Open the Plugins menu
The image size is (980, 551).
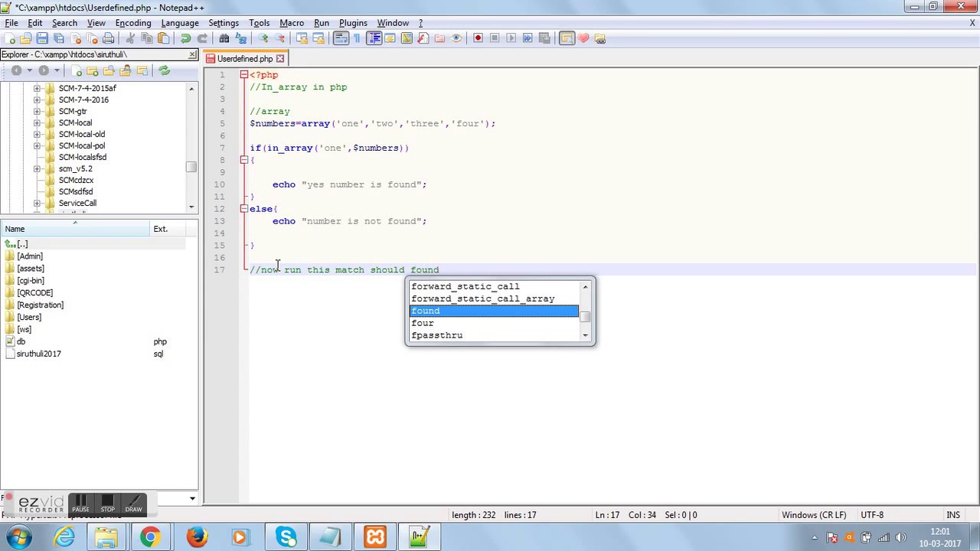353,23
